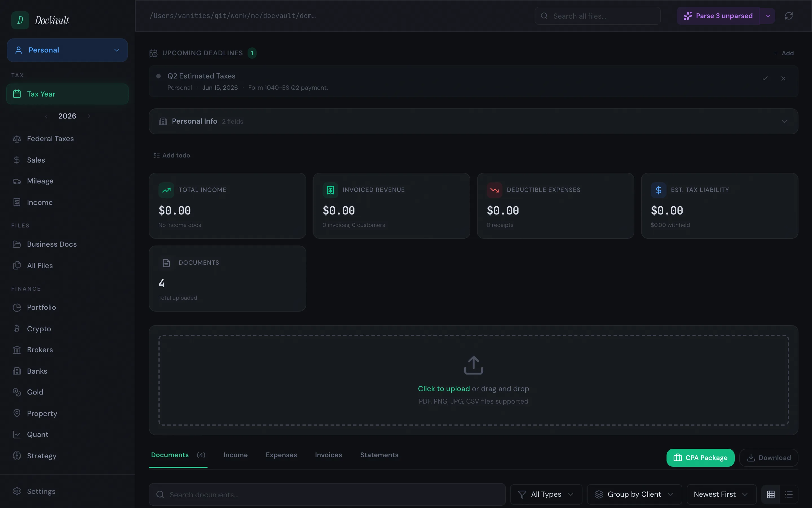
Task: Expand the Personal Info section
Action: pos(473,121)
